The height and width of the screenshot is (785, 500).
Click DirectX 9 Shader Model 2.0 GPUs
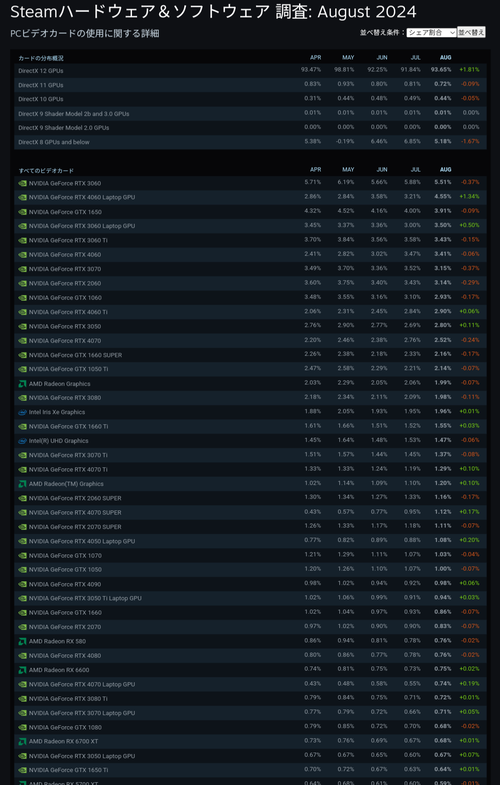click(64, 128)
